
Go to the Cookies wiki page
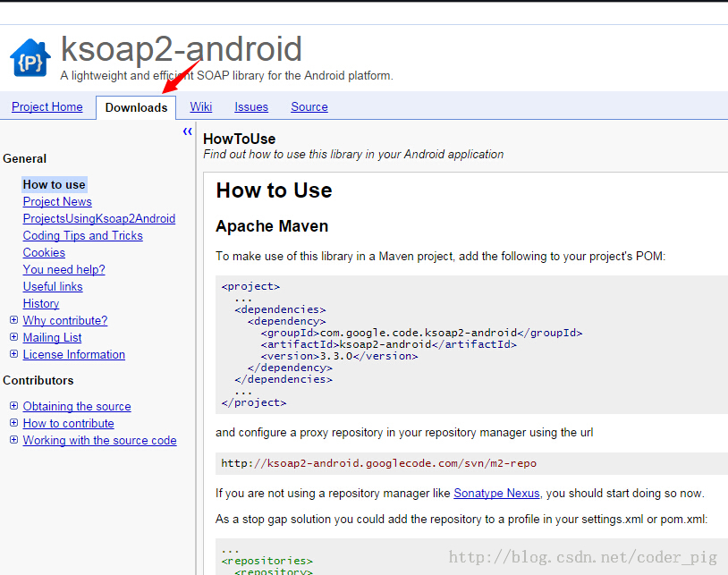[x=44, y=252]
